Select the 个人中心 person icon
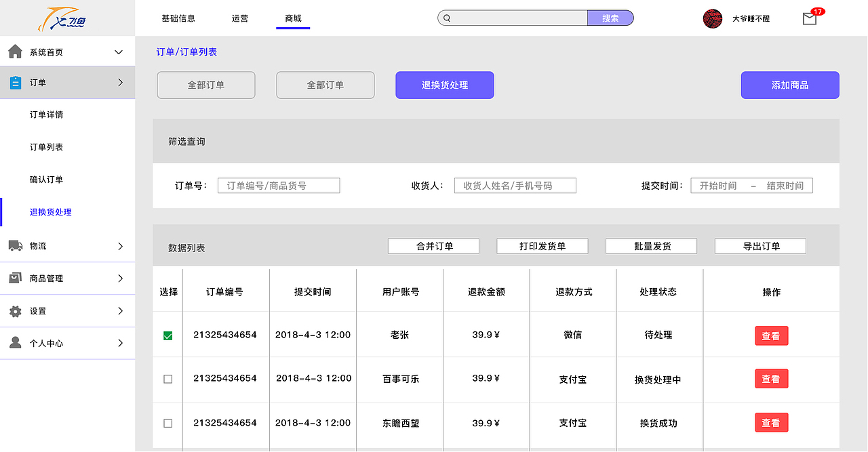This screenshot has width=868, height=452. click(x=14, y=343)
